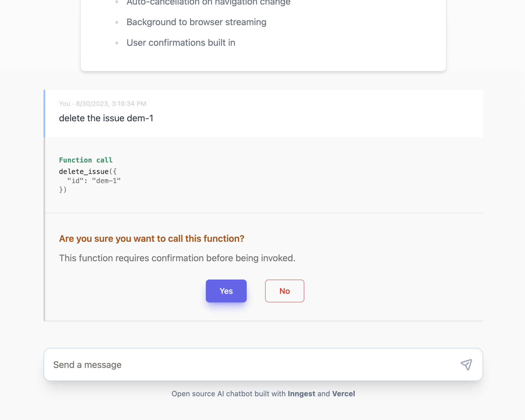Click the 'Background to browser streaming' bullet item
This screenshot has height=420, width=525.
click(196, 22)
